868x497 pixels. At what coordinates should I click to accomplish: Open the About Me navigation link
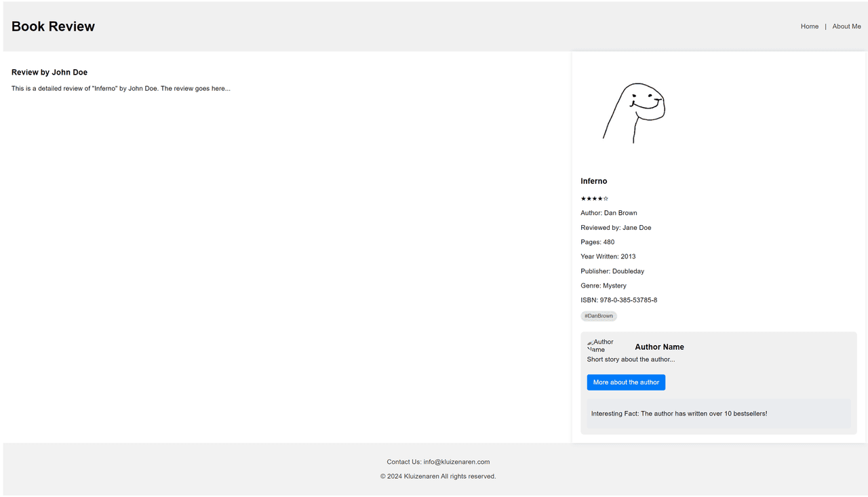[x=846, y=26]
